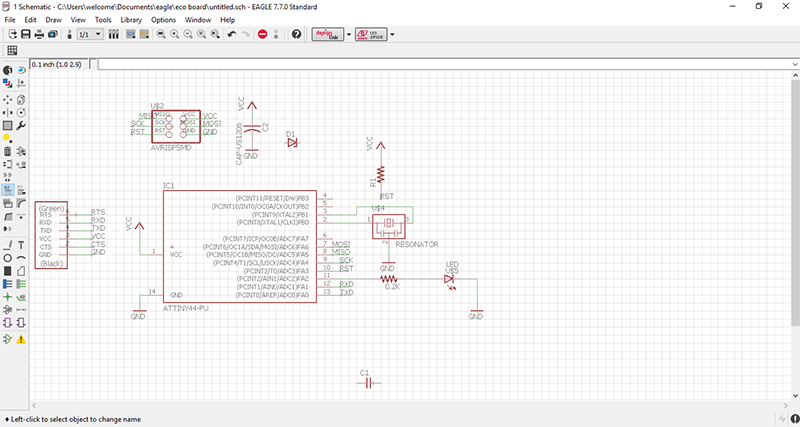This screenshot has width=800, height=427.
Task: Click the Undo arrow
Action: (x=232, y=34)
